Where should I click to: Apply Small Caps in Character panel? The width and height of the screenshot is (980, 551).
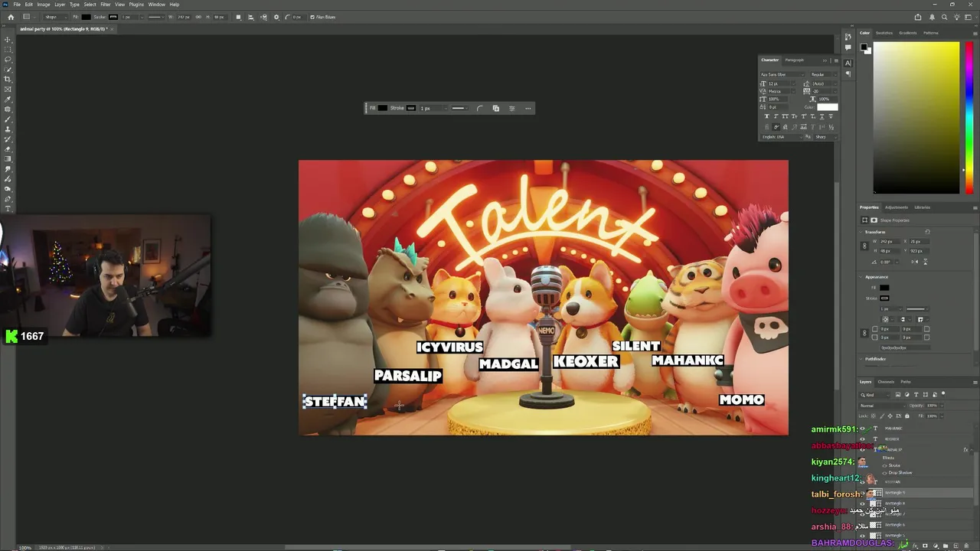pos(794,116)
